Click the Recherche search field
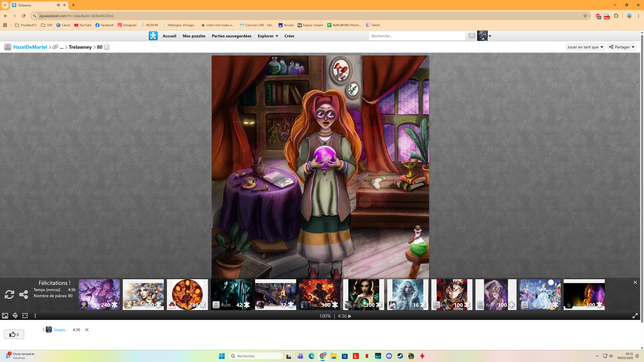 (417, 36)
